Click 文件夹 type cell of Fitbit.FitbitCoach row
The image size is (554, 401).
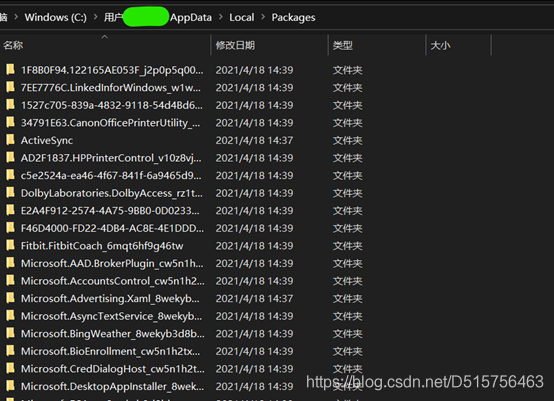pos(348,246)
